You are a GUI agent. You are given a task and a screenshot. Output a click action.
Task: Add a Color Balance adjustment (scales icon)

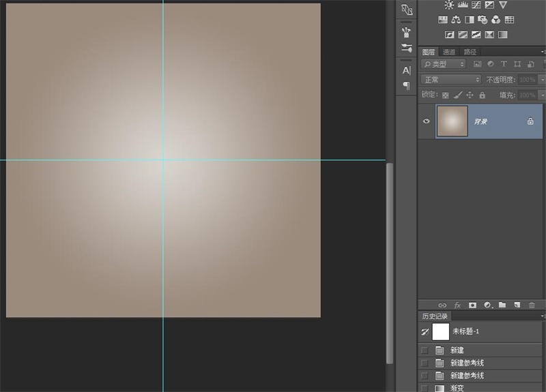[x=456, y=20]
